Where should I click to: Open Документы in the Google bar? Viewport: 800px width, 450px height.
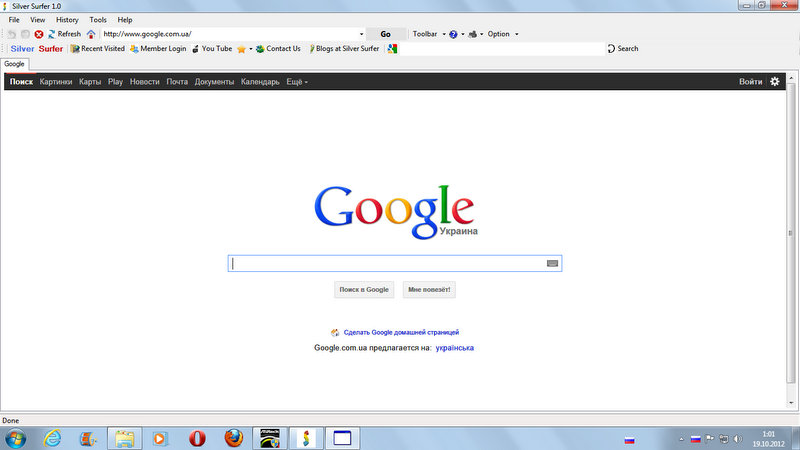[x=214, y=82]
